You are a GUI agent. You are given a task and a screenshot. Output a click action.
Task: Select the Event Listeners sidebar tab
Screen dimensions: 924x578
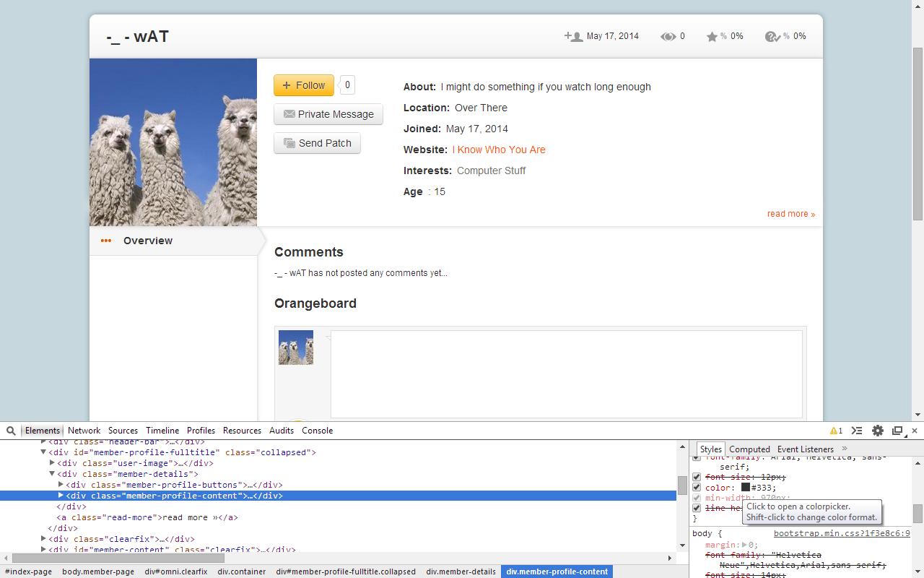click(806, 449)
